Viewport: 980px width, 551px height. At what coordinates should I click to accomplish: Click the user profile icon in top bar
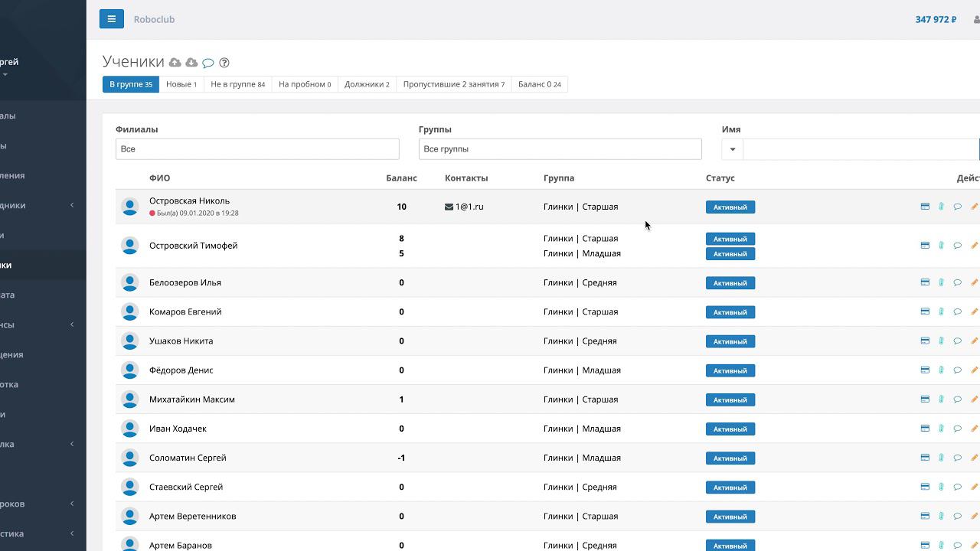tap(976, 20)
